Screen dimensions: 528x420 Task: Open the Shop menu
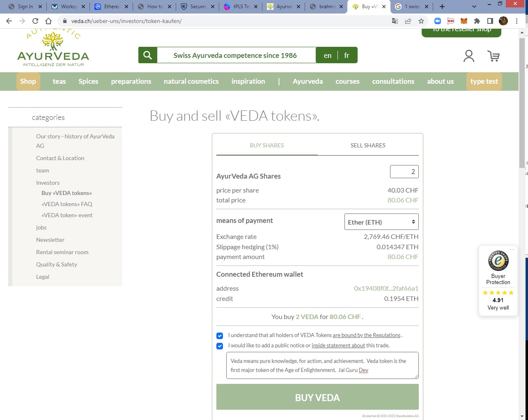tap(28, 81)
